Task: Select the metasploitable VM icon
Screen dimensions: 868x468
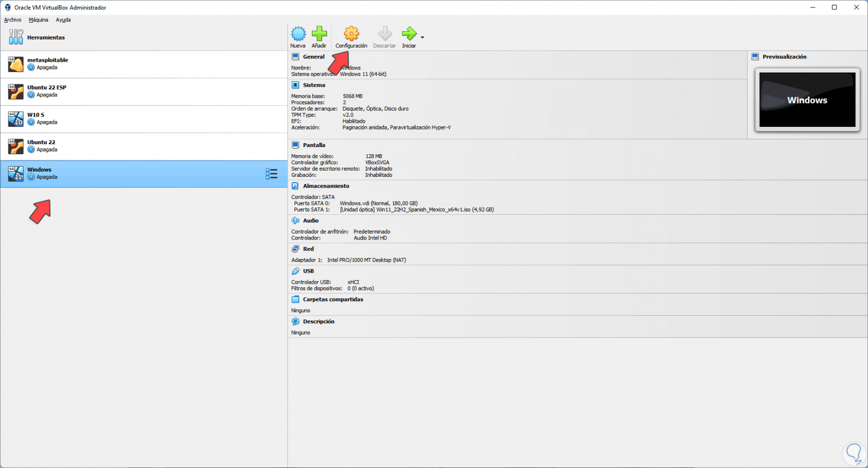Action: tap(16, 64)
